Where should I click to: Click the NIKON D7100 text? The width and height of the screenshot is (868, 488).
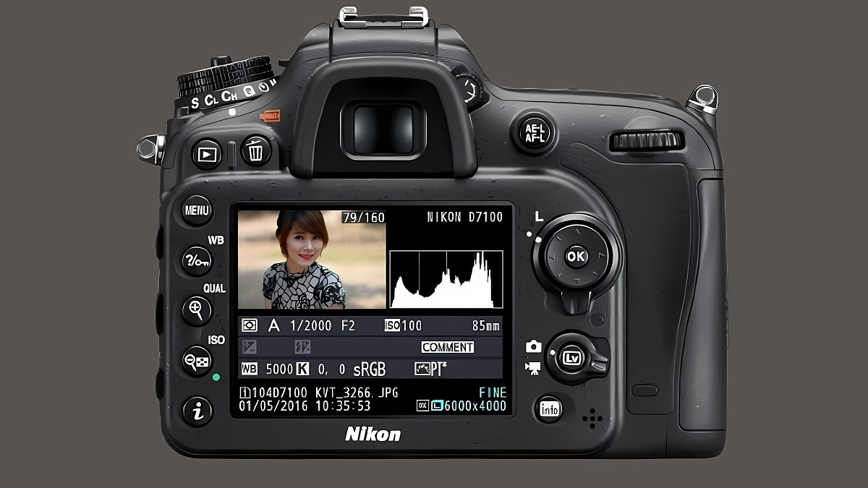coord(464,217)
